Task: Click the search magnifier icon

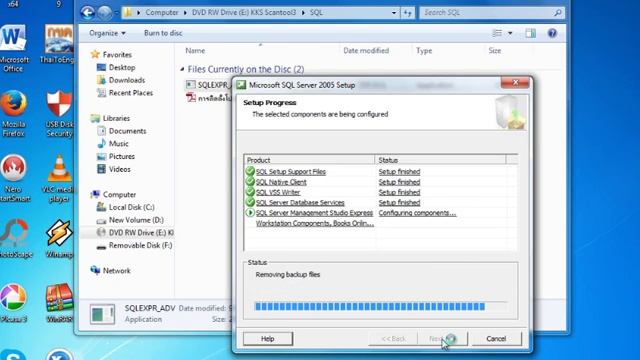Action: (x=558, y=13)
